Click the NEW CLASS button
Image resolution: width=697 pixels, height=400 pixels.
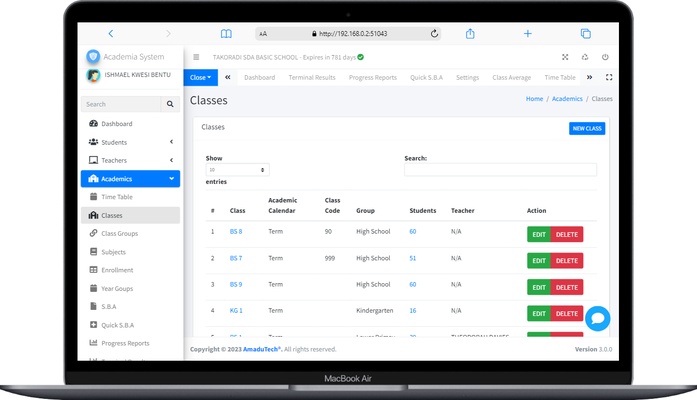tap(587, 128)
